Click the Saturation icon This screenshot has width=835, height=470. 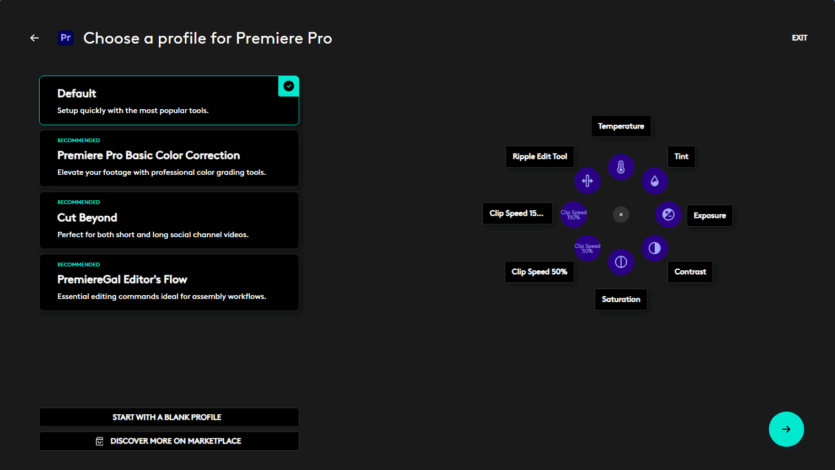tap(621, 262)
